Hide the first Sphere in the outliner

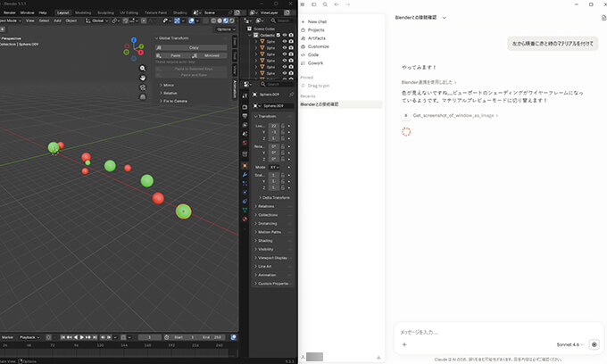285,42
